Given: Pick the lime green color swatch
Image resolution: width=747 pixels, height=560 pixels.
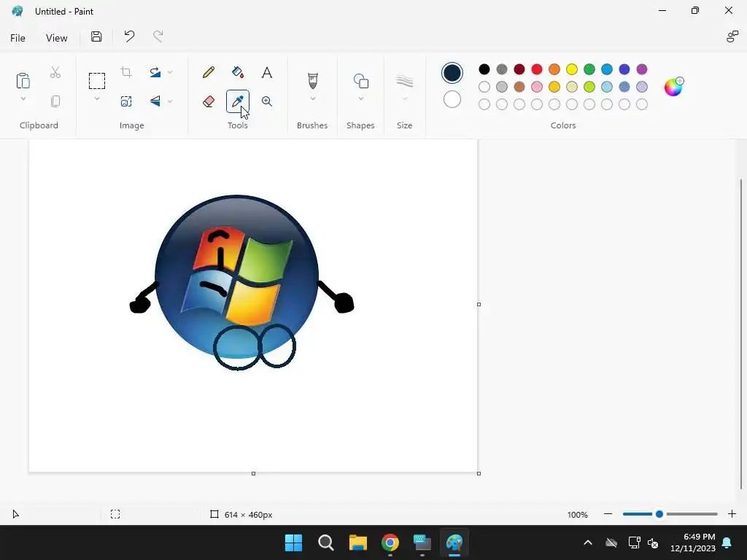Looking at the screenshot, I should pyautogui.click(x=589, y=87).
